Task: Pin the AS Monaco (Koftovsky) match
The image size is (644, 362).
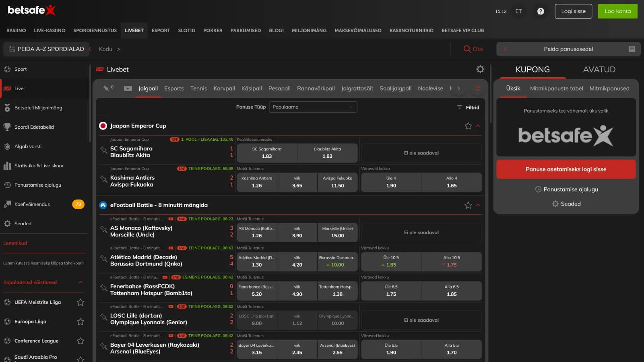Action: 103,230
